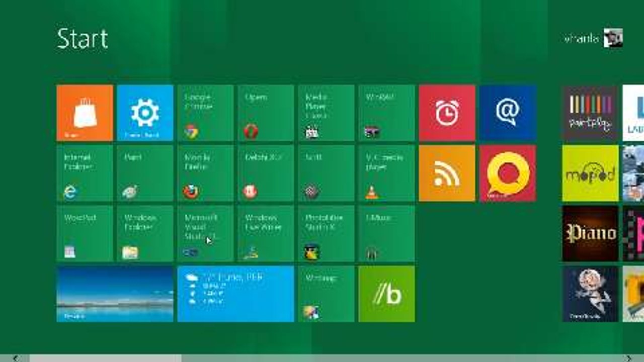Launch the PhotoFiltre Studio X tile
The image size is (644, 362).
(x=326, y=233)
